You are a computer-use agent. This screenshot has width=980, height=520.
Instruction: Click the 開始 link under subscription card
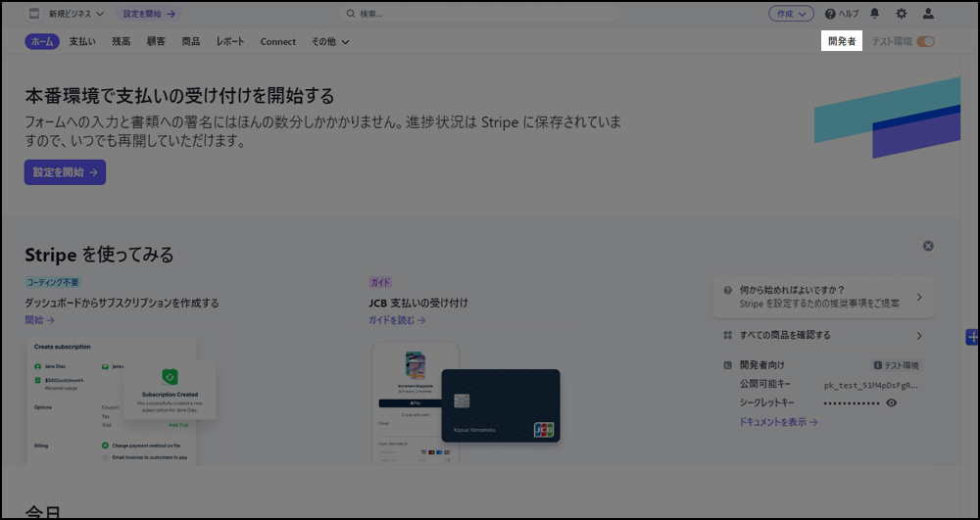click(x=40, y=320)
